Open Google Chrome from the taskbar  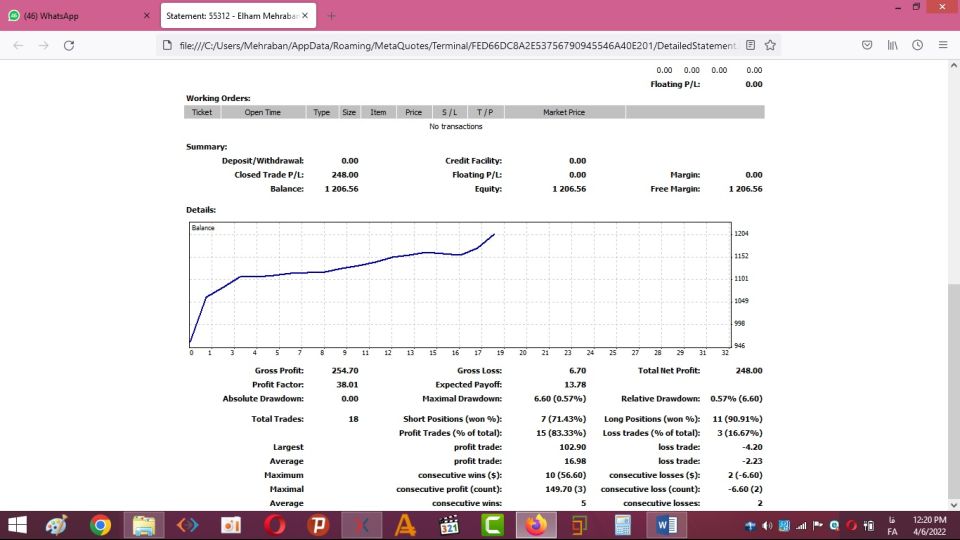pos(100,524)
